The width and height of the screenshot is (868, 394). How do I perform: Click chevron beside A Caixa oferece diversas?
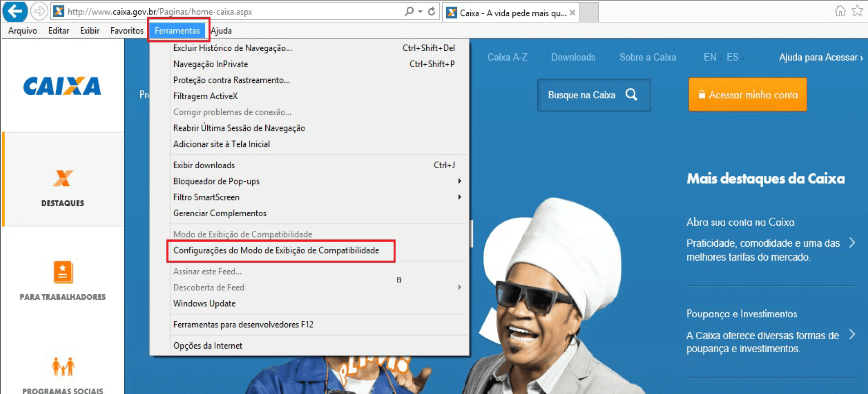coord(852,335)
